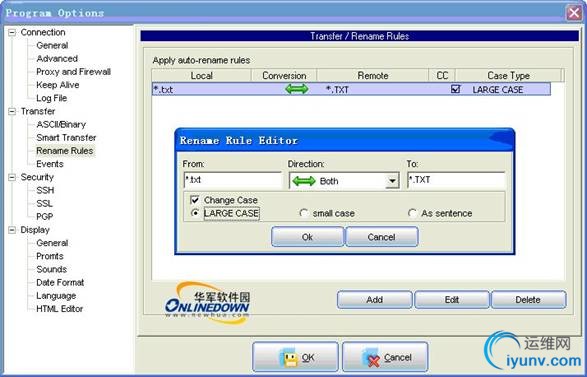Click OK in Program Options window
Screen dimensions: 587x377
click(x=295, y=358)
